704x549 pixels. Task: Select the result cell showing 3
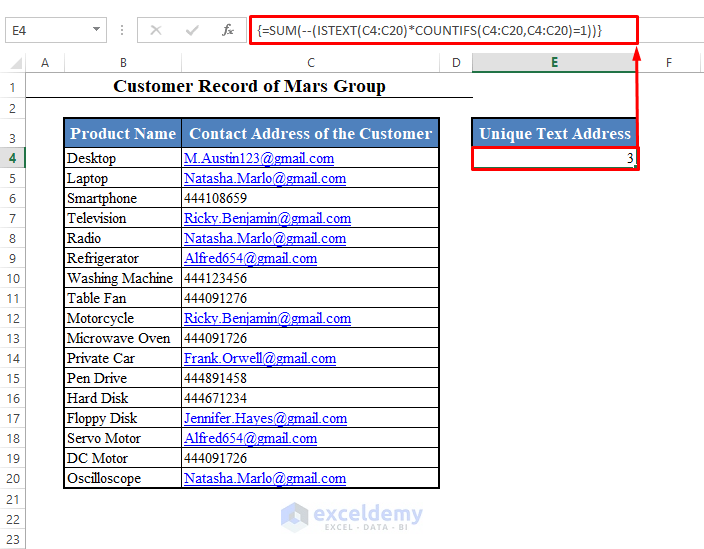click(554, 158)
